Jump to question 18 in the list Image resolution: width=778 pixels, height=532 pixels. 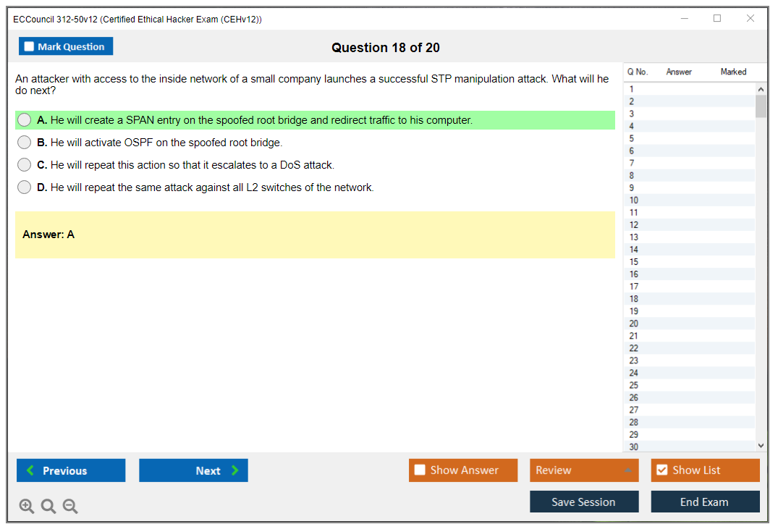pyautogui.click(x=634, y=299)
